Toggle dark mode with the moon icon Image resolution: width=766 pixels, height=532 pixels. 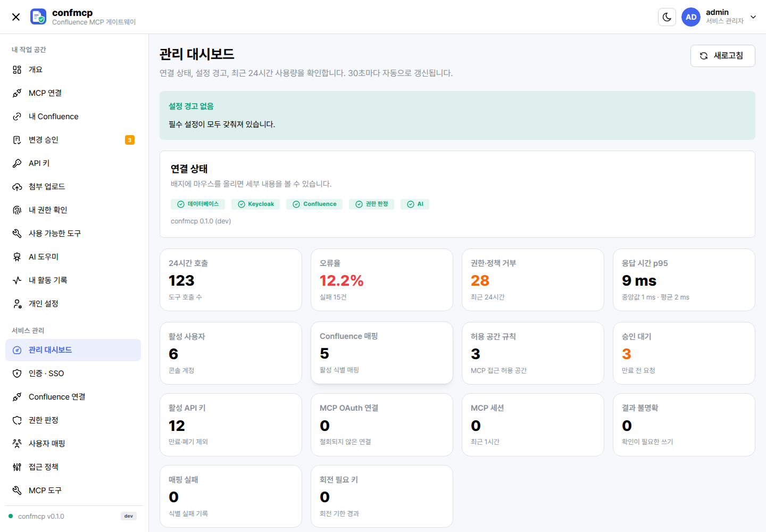[x=667, y=17]
